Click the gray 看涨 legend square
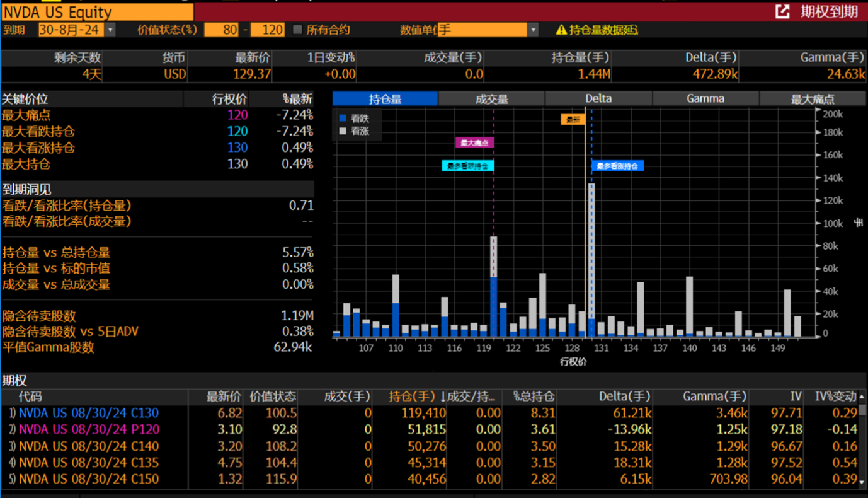The width and height of the screenshot is (868, 498). tap(343, 131)
